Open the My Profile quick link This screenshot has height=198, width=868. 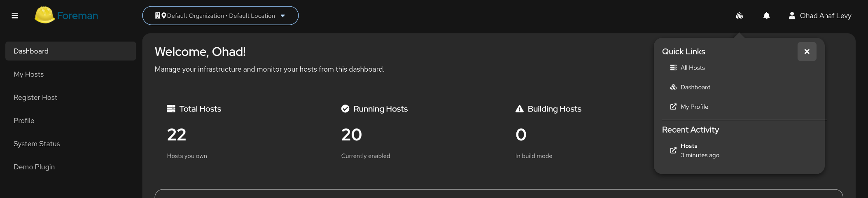[x=694, y=107]
